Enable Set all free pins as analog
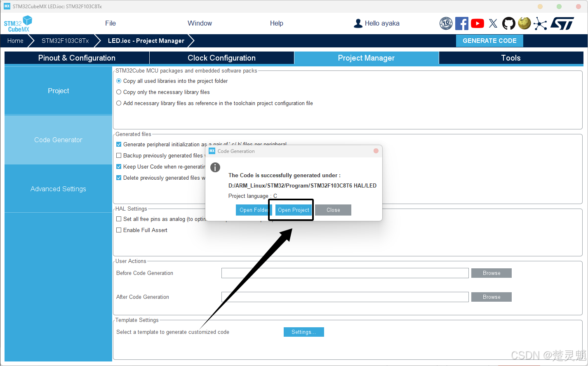This screenshot has height=366, width=588. [x=119, y=219]
